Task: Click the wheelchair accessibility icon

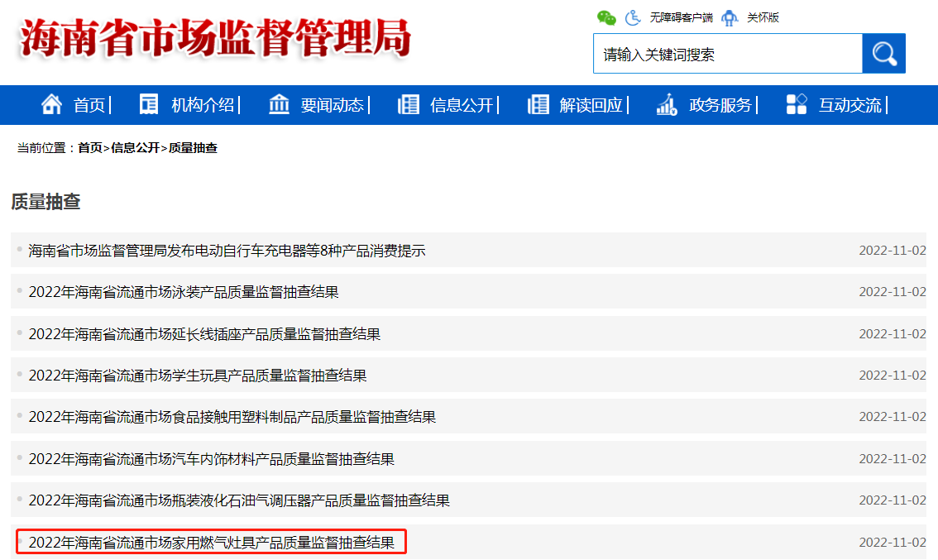Action: 633,18
